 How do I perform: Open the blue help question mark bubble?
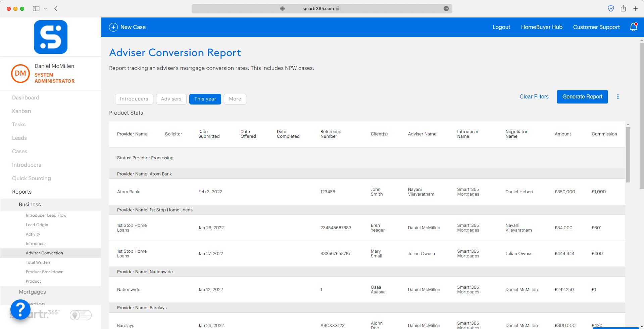click(x=20, y=309)
